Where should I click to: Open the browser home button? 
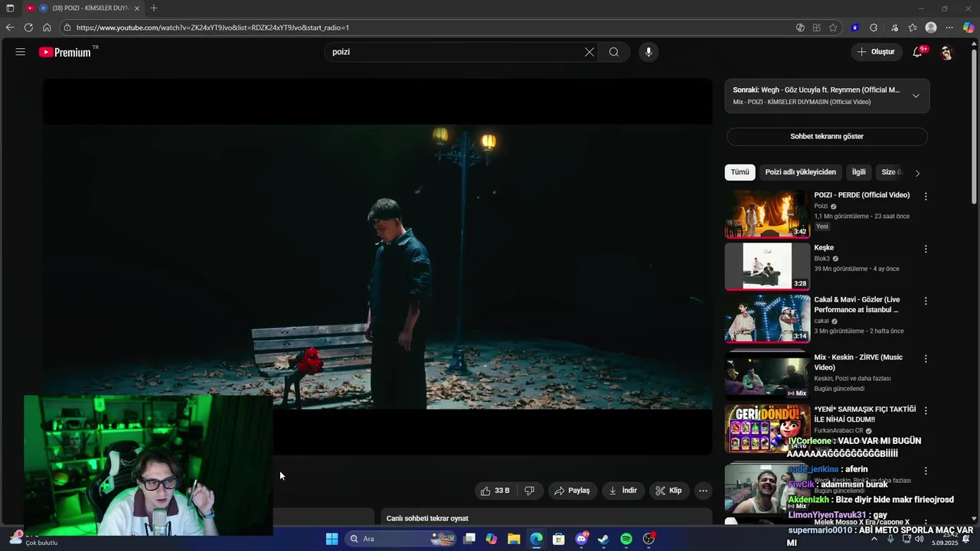coord(47,28)
